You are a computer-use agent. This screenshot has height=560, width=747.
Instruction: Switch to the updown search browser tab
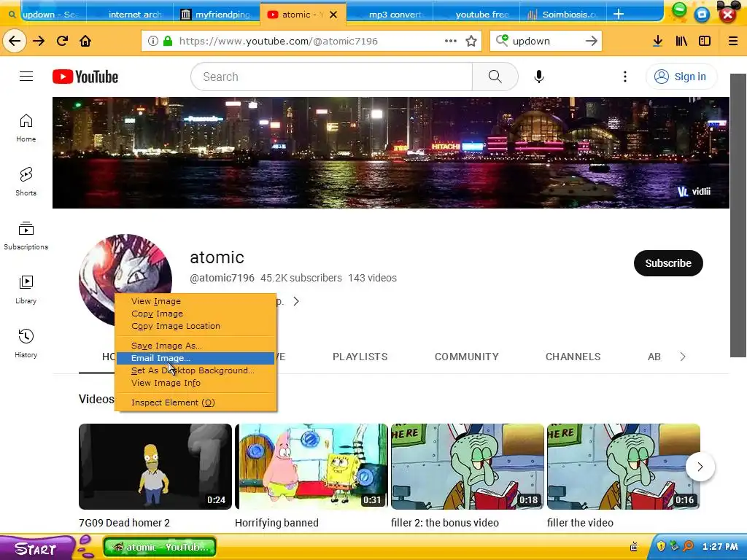45,15
